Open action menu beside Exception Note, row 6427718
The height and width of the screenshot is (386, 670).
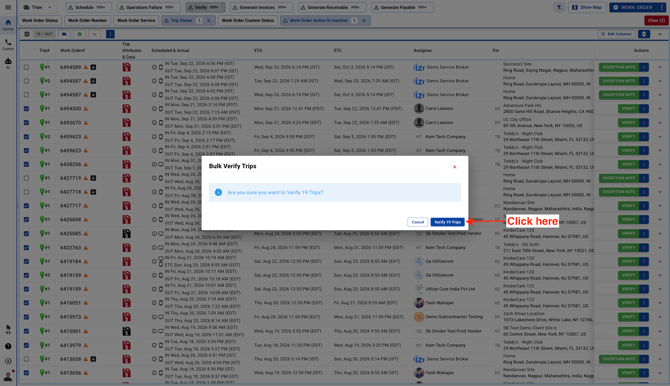click(644, 192)
